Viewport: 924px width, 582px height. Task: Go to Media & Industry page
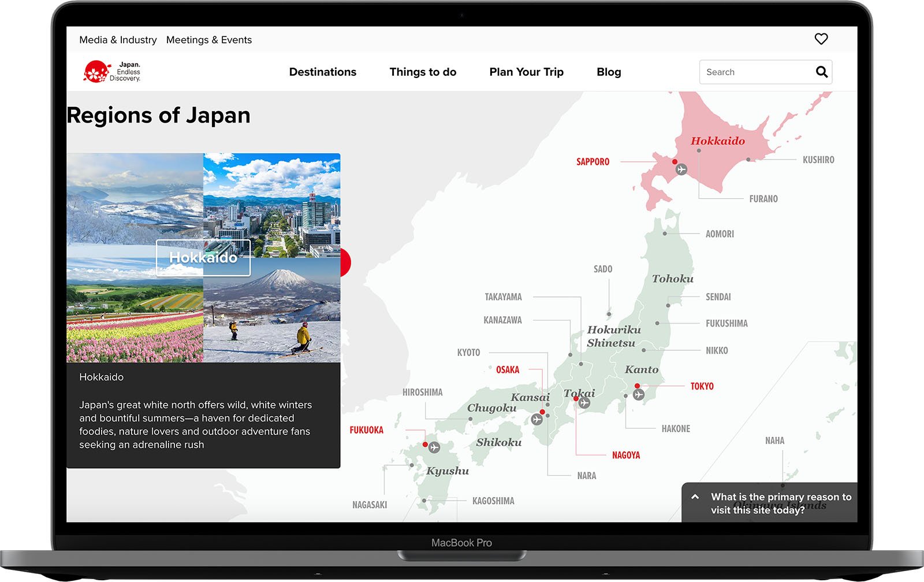tap(118, 40)
